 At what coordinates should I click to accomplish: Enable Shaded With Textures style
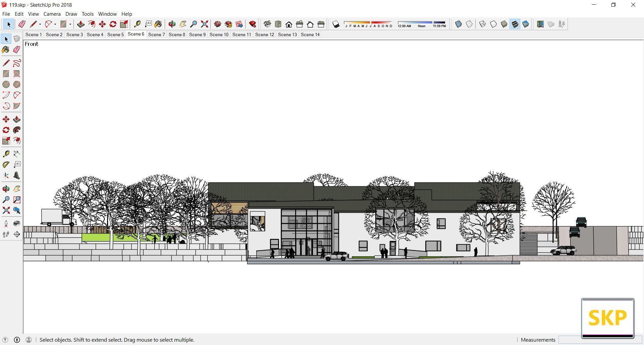pyautogui.click(x=515, y=24)
